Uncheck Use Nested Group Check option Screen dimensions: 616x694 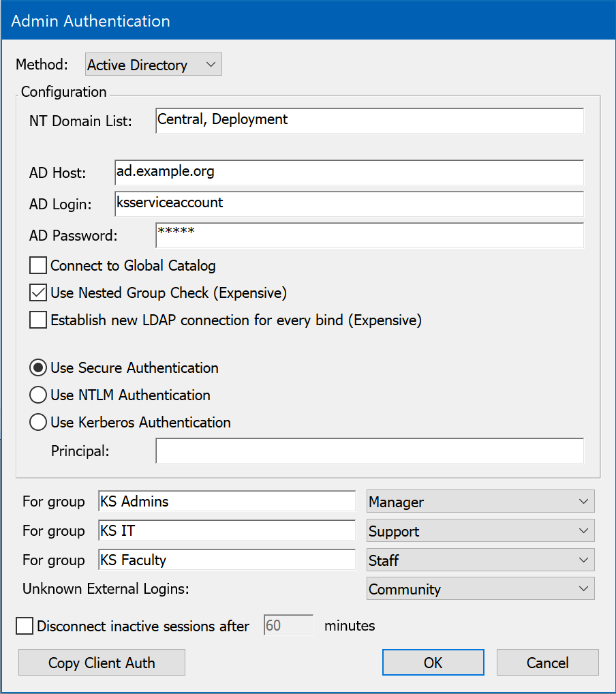(x=38, y=293)
